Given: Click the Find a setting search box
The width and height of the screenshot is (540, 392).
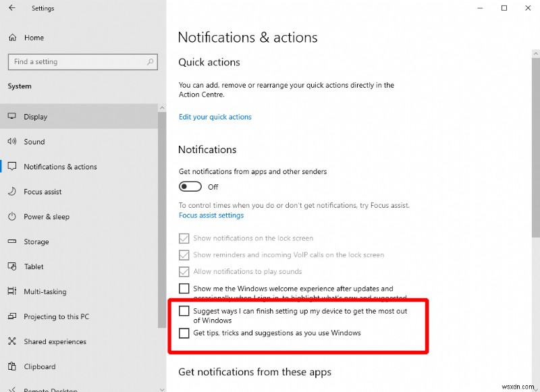Looking at the screenshot, I should [82, 61].
